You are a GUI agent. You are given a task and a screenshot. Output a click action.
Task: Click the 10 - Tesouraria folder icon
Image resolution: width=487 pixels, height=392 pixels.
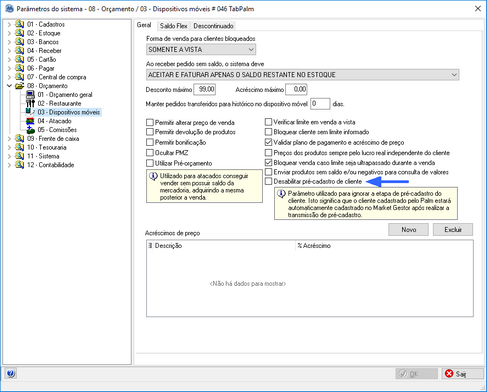[x=20, y=147]
